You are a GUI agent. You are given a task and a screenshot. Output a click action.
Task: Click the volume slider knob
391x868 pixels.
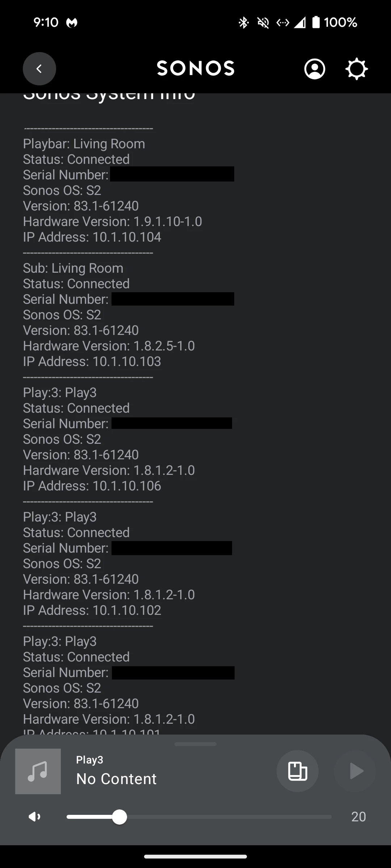pyautogui.click(x=119, y=817)
